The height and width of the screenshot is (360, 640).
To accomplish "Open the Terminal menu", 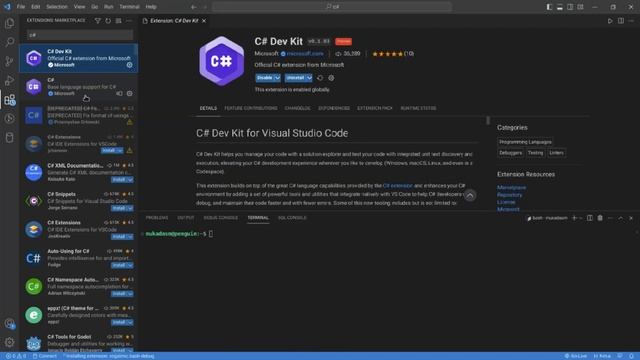I will pyautogui.click(x=129, y=7).
